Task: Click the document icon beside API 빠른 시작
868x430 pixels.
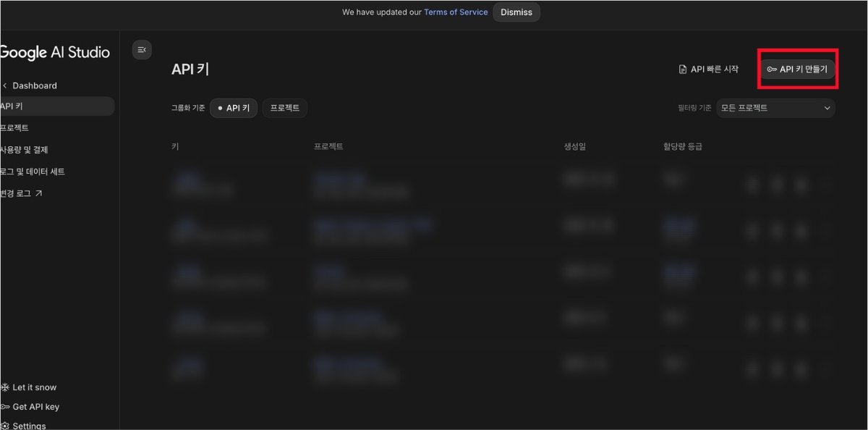Action: pyautogui.click(x=682, y=69)
